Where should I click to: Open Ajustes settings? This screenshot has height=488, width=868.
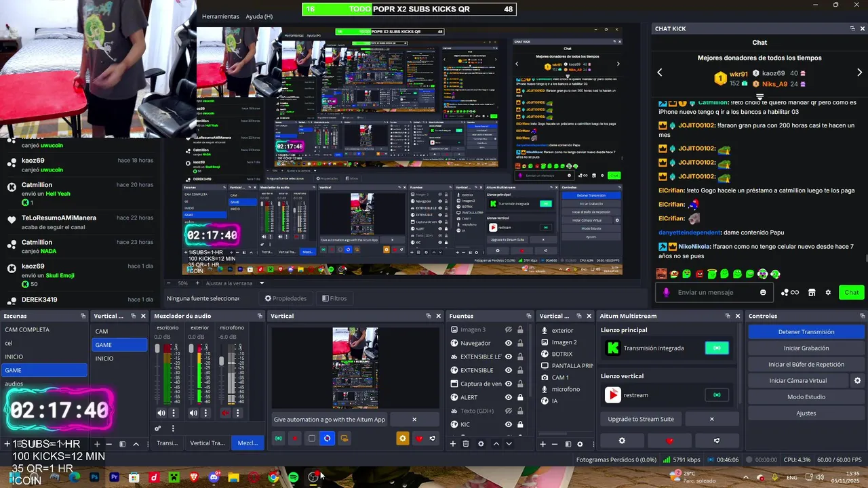coord(806,413)
